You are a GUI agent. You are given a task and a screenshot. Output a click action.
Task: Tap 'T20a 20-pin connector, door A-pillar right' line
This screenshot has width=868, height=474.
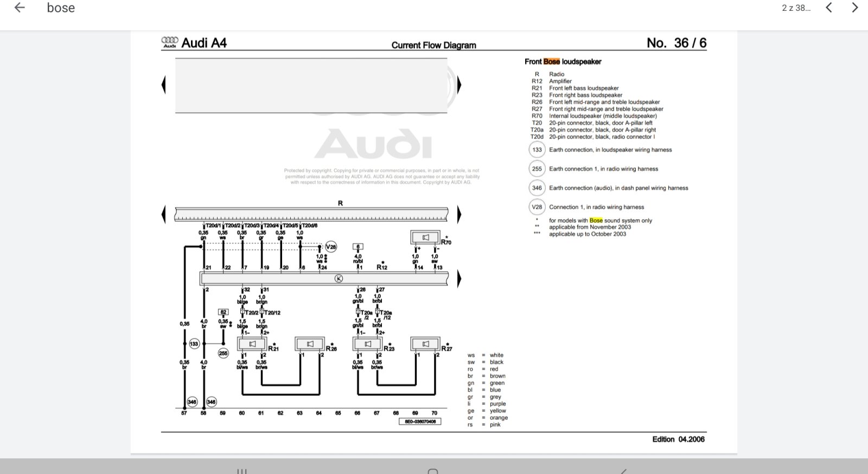(x=593, y=130)
